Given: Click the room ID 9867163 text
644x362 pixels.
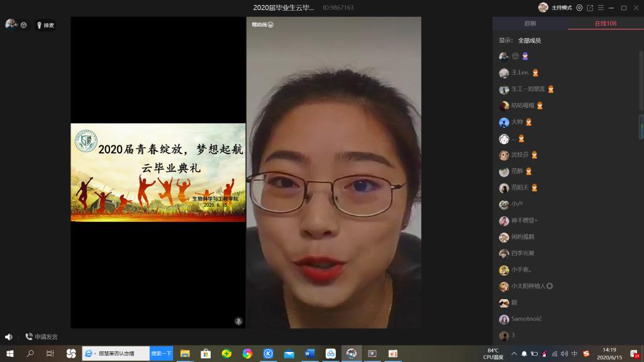Looking at the screenshot, I should [x=338, y=8].
